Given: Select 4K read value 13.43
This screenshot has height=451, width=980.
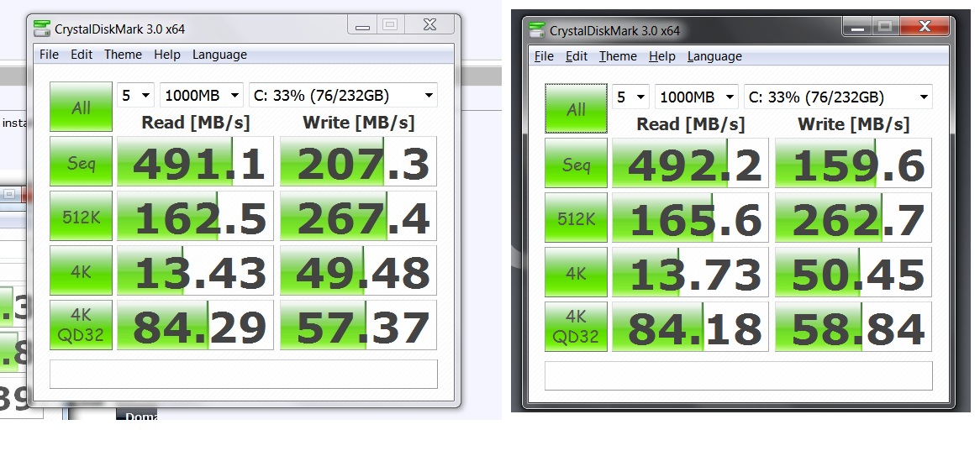Looking at the screenshot, I should [195, 270].
